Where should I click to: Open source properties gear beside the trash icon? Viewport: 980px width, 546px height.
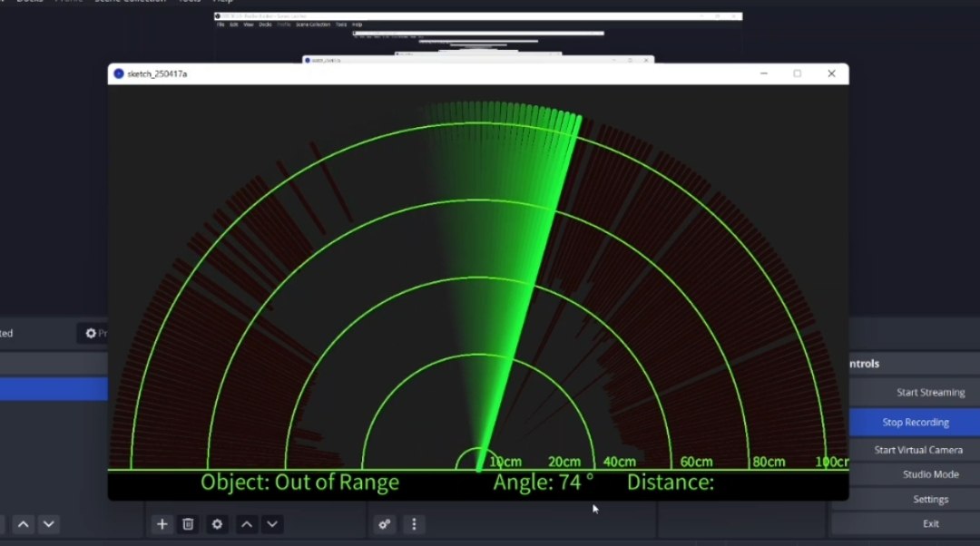pyautogui.click(x=217, y=524)
